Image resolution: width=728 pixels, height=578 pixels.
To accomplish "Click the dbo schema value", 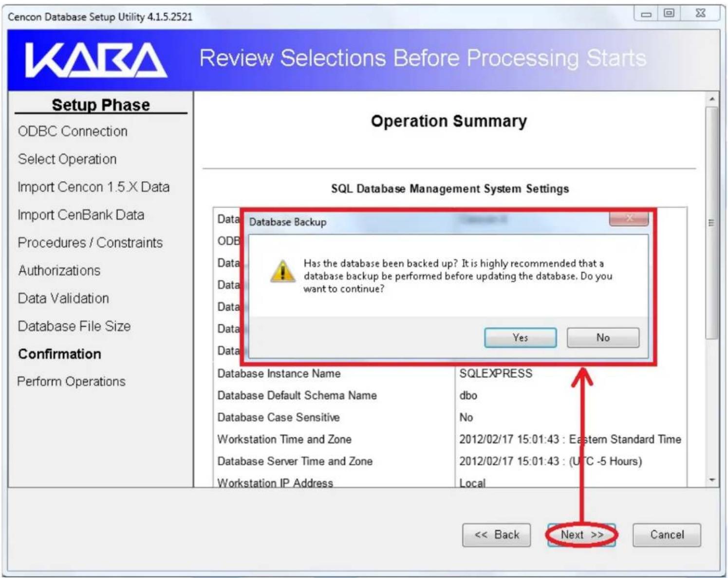I will (468, 395).
